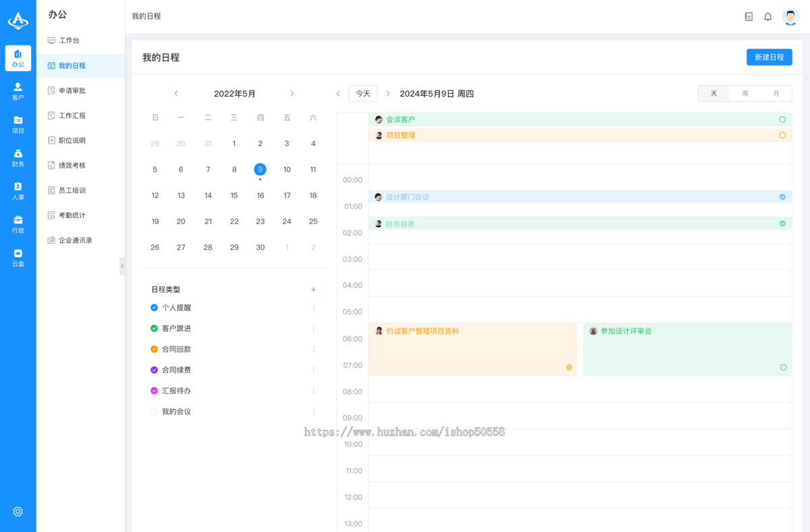Open the 约谈客户整理项目资料 event
This screenshot has width=810, height=532.
pyautogui.click(x=473, y=349)
